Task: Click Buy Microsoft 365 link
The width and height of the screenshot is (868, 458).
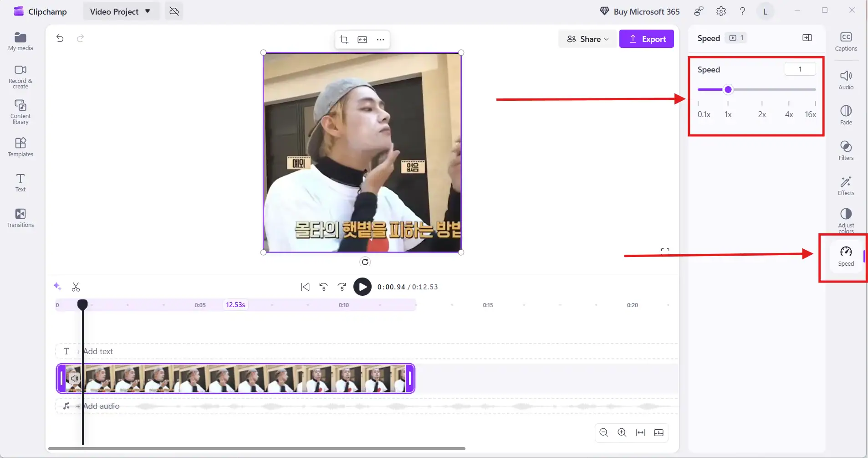Action: 639,11
